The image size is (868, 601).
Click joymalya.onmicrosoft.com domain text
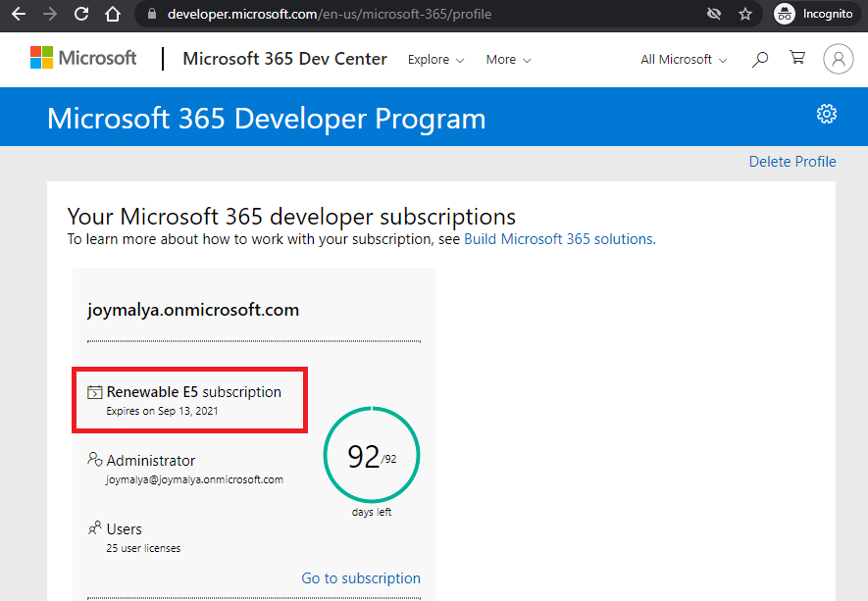tap(193, 310)
